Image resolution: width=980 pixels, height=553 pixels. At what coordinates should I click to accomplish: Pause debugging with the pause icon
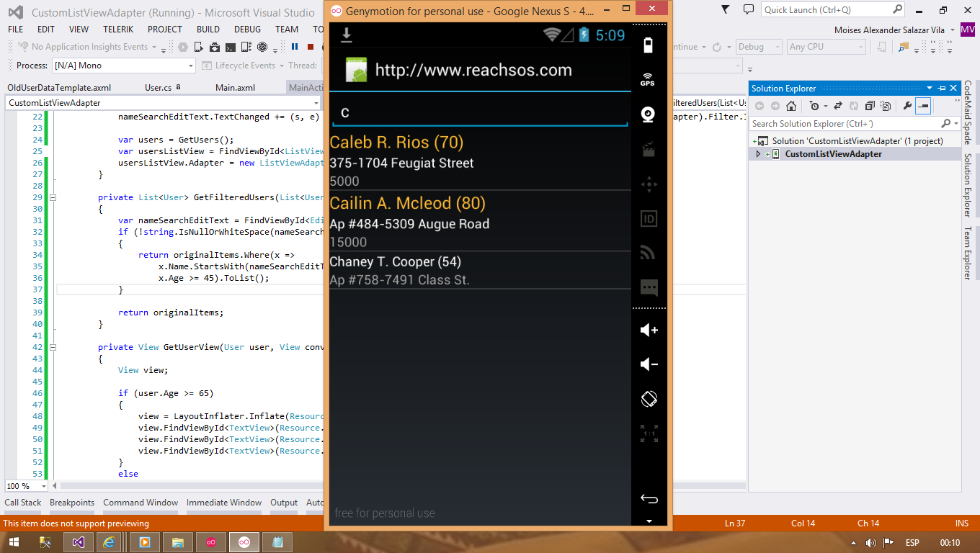coord(296,46)
